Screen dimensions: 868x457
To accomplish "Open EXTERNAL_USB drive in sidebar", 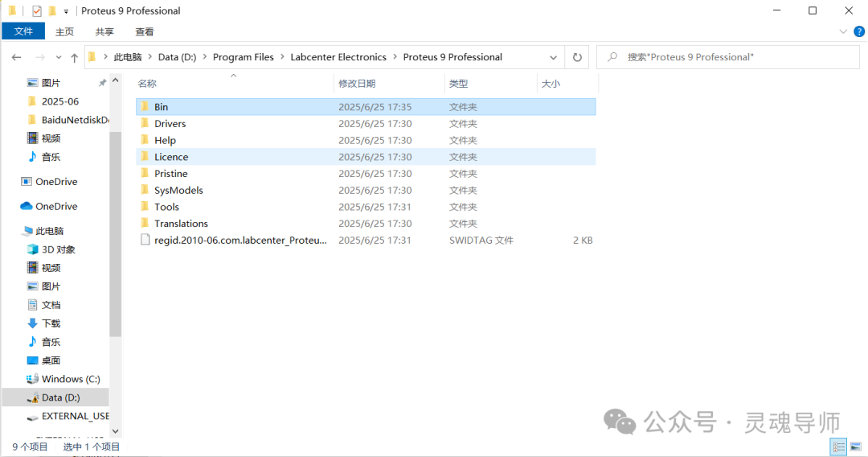I will point(68,416).
